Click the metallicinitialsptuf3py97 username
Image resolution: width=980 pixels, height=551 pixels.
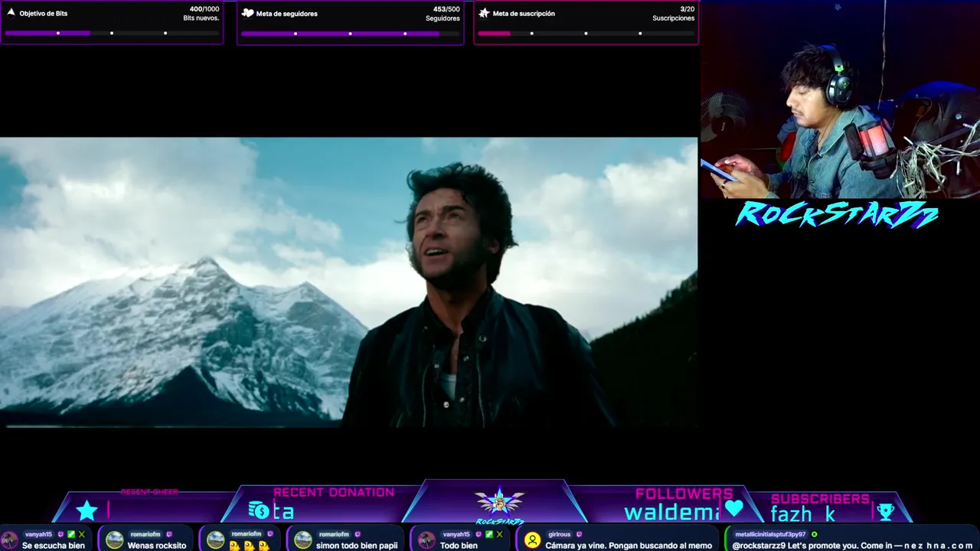[x=770, y=534]
